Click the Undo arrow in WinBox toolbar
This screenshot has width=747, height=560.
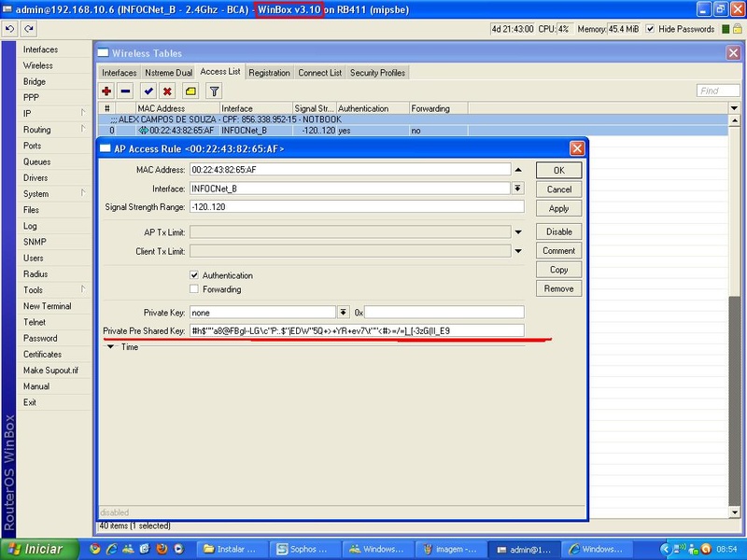(x=9, y=29)
